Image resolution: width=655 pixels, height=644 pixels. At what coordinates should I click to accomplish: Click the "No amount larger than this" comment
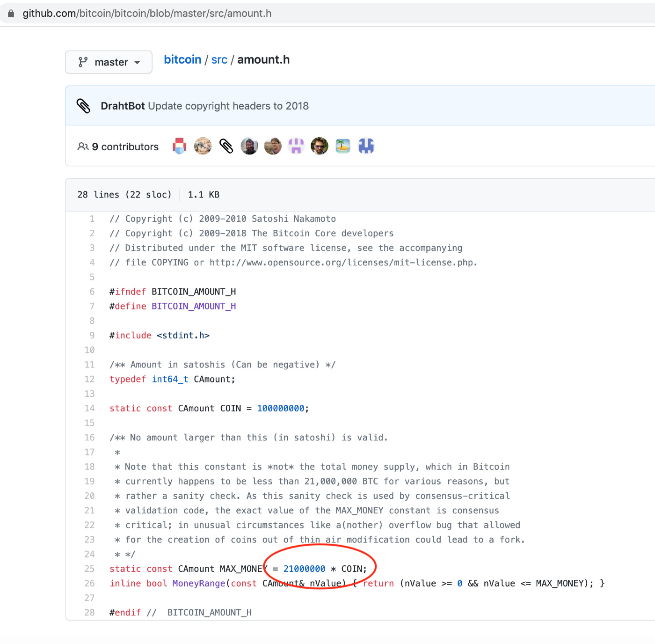point(249,438)
